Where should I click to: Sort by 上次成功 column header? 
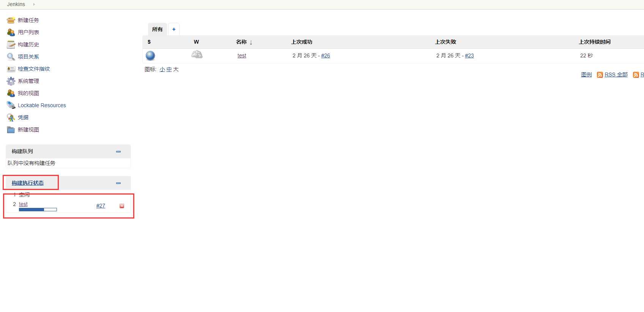point(302,42)
